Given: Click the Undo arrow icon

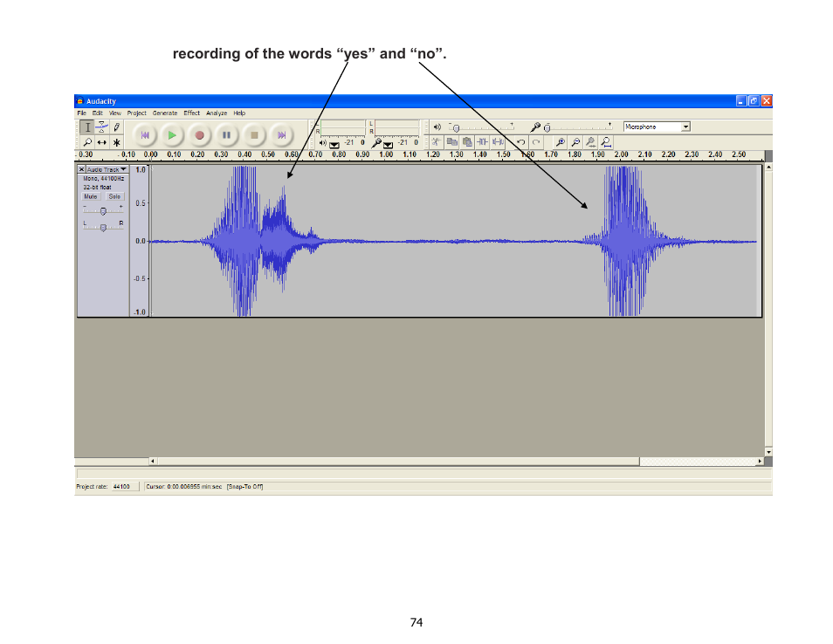Looking at the screenshot, I should (x=520, y=141).
